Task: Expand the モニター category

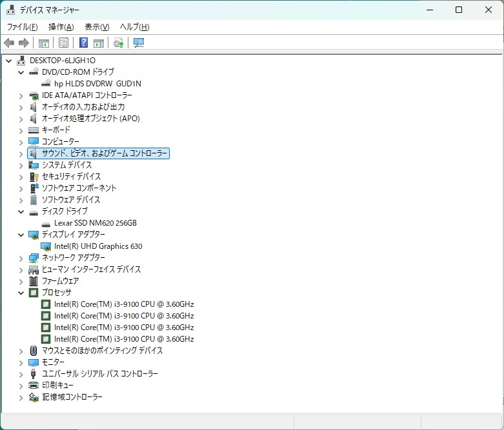Action: click(x=21, y=363)
